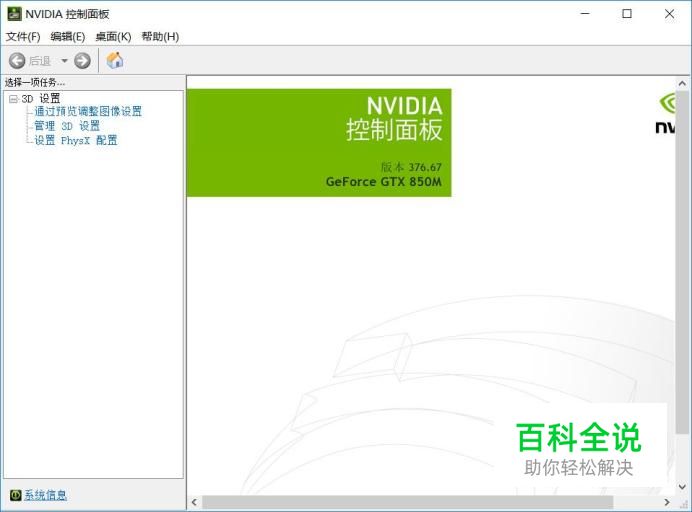Viewport: 692px width, 512px height.
Task: Click the GeForce GTX 850M text
Action: [384, 181]
